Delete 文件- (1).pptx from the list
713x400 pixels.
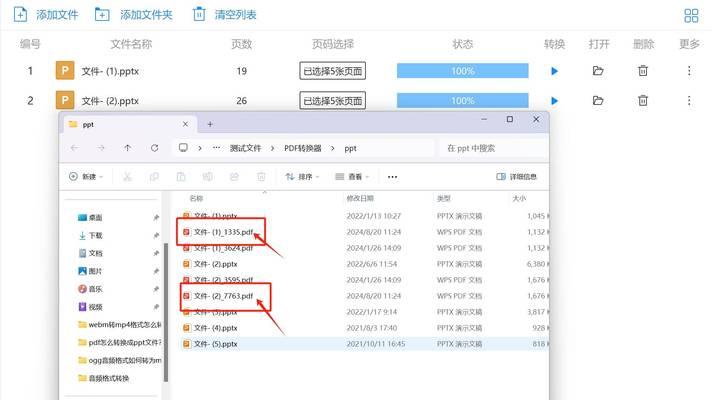coord(643,71)
